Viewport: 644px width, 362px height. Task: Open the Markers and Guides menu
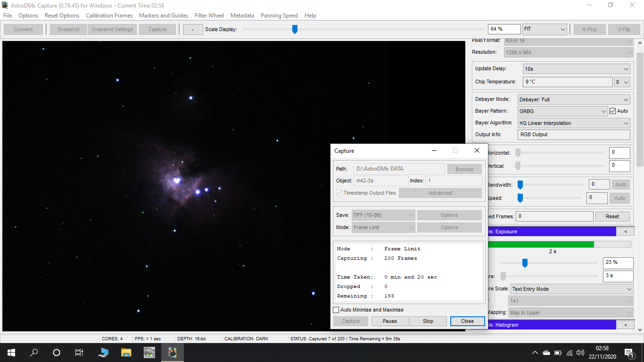[164, 15]
